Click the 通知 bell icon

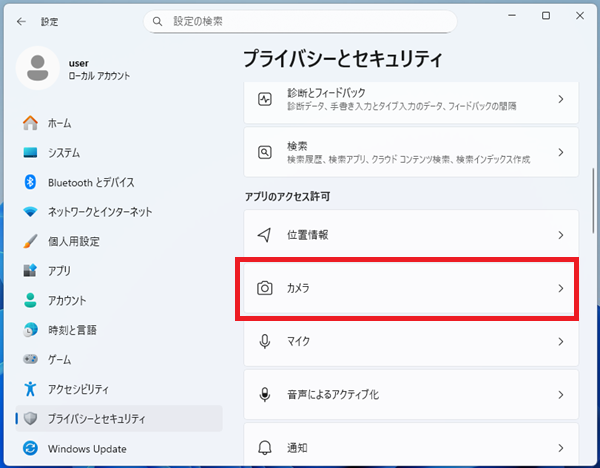[265, 448]
